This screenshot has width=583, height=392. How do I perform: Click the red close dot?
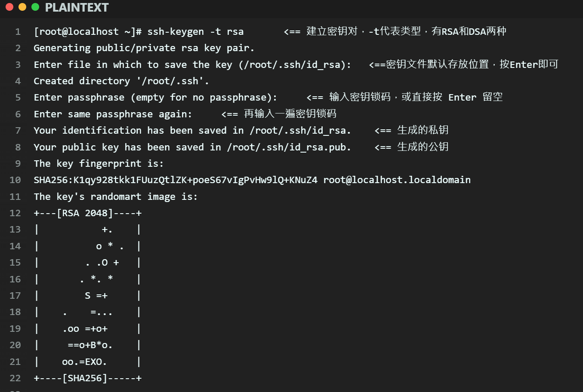coord(9,7)
